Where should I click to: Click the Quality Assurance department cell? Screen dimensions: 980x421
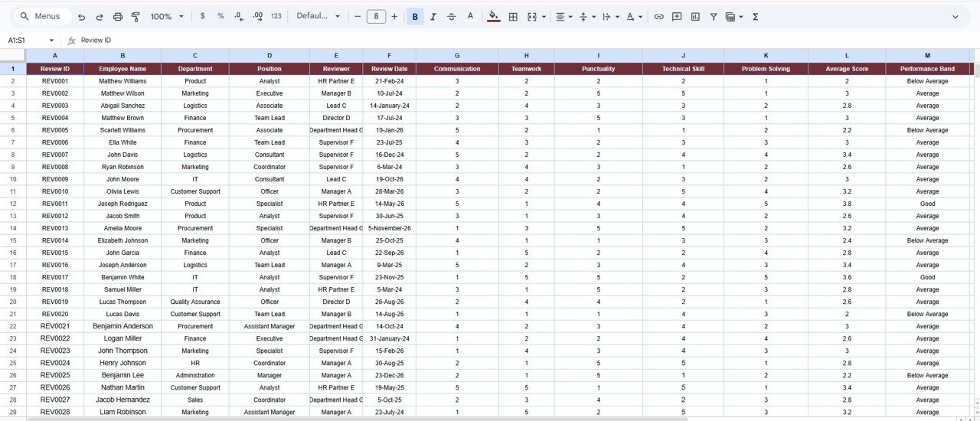click(x=195, y=302)
